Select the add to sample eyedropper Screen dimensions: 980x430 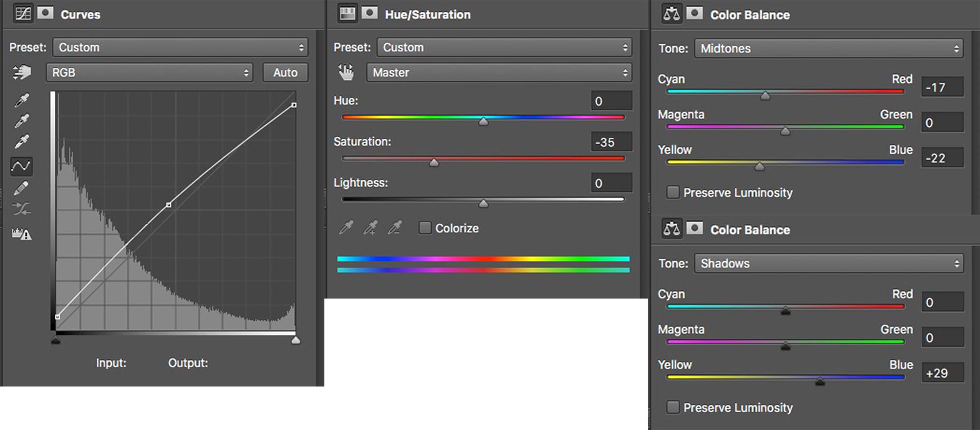pyautogui.click(x=370, y=227)
